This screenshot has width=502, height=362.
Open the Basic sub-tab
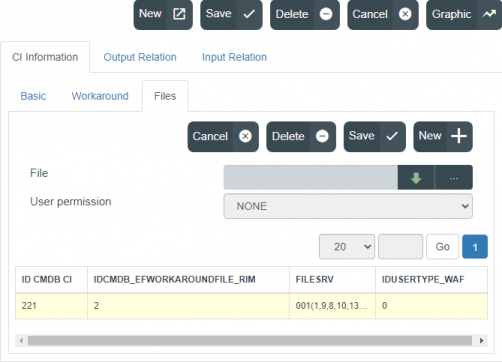(33, 96)
